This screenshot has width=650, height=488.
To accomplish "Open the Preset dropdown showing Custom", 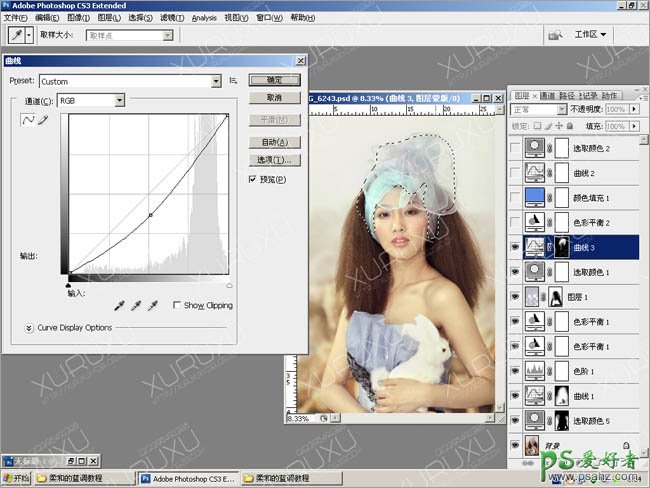I will coord(130,81).
